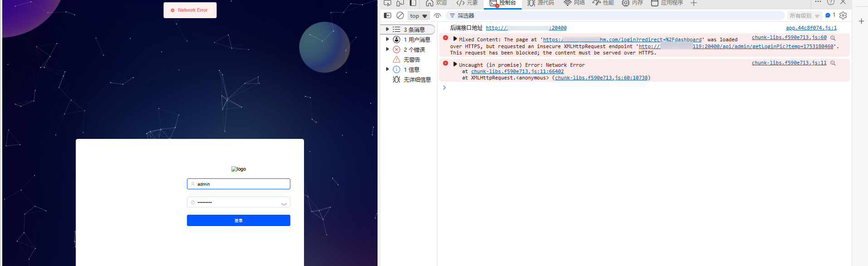Open the backend address link ending :20400
The height and width of the screenshot is (266, 868).
tap(526, 28)
